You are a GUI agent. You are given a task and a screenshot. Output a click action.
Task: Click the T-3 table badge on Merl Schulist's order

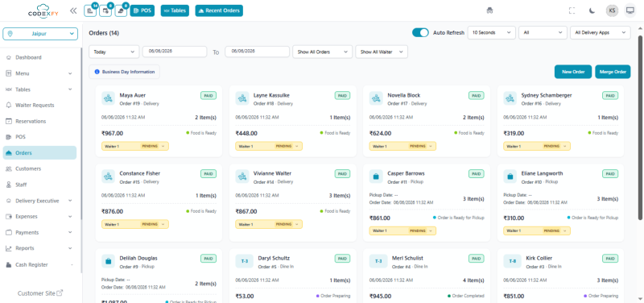coord(378,261)
